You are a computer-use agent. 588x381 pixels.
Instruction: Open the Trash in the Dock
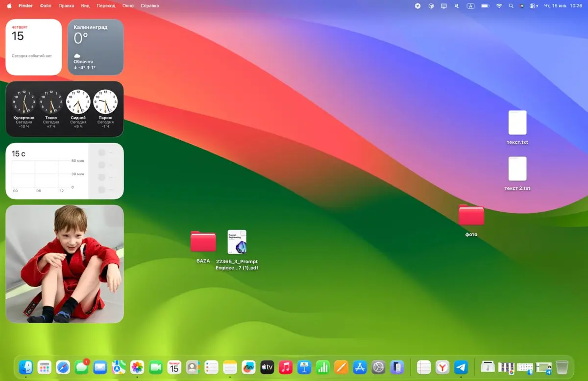pyautogui.click(x=562, y=367)
